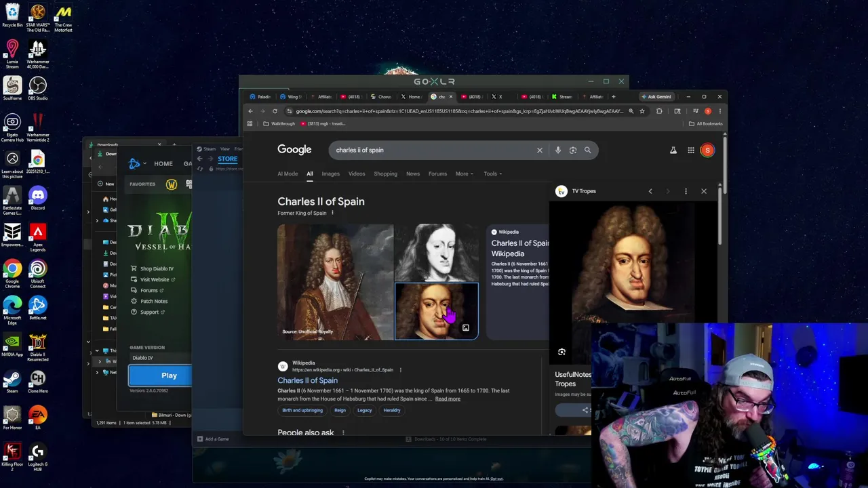Screen dimensions: 868x488
Task: Select the Images search filter
Action: [330, 174]
